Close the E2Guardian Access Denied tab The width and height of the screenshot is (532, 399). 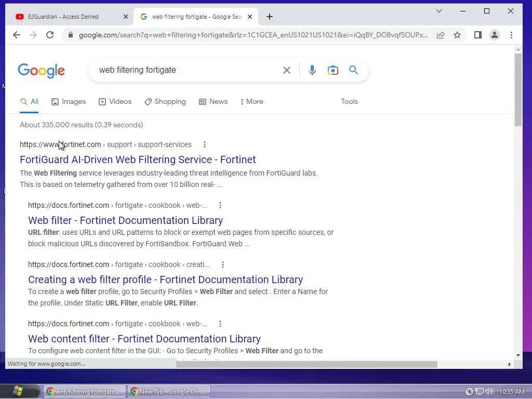pos(126,17)
